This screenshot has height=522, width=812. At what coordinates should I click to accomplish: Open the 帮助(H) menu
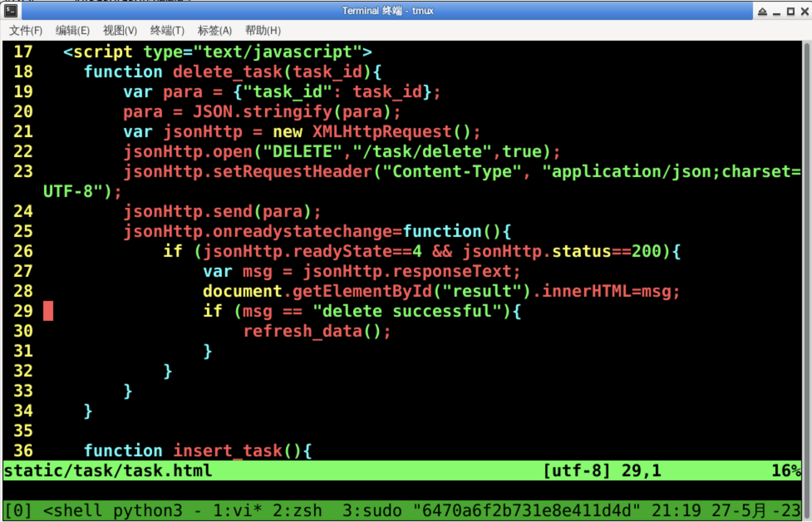click(x=263, y=30)
